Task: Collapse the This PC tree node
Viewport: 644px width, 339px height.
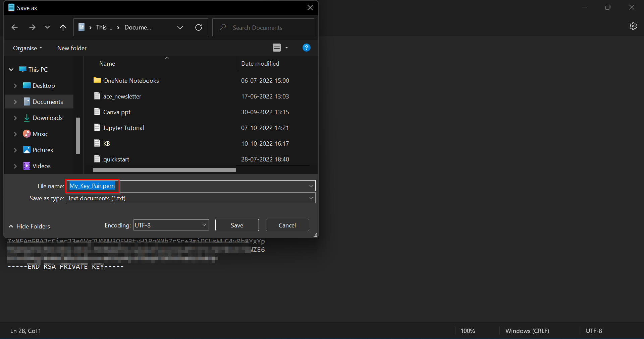Action: click(x=11, y=70)
